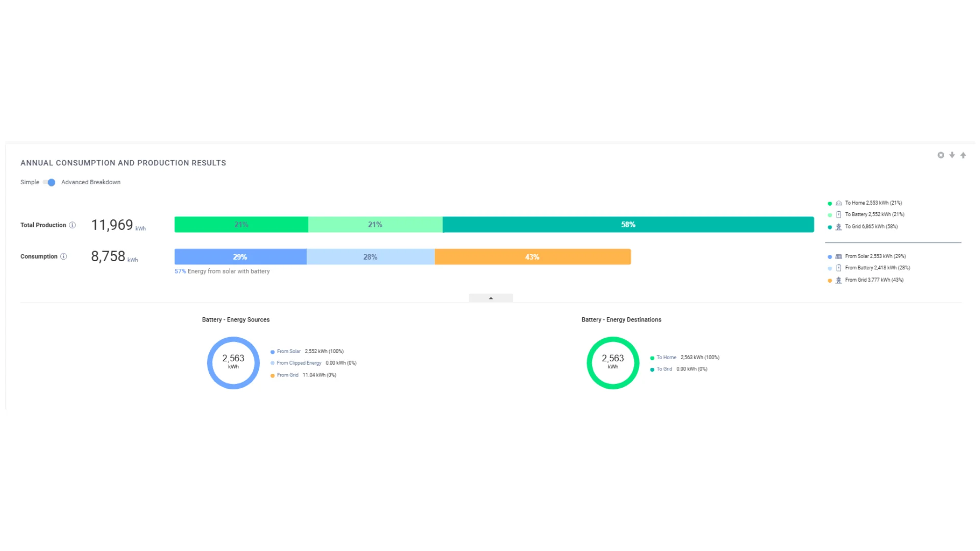Click the To Battery icon in legend
Screen dimensions: 980x551
coord(839,215)
